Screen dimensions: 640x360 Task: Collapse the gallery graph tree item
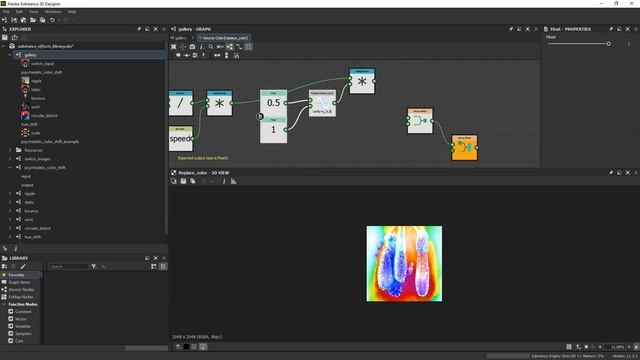click(x=10, y=55)
